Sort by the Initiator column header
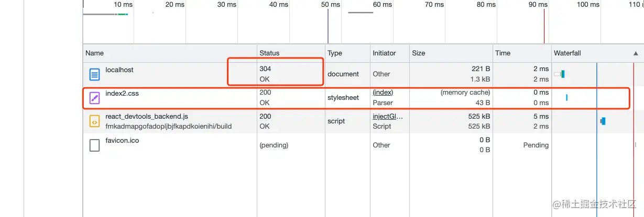This screenshot has width=644, height=217. click(384, 53)
